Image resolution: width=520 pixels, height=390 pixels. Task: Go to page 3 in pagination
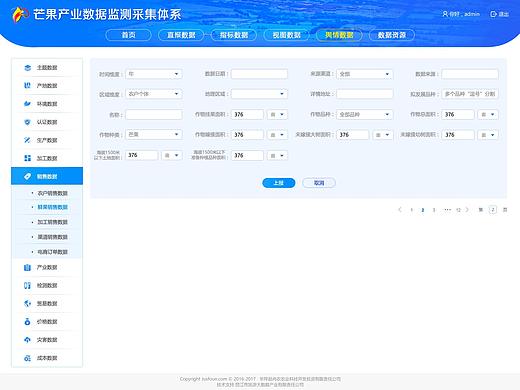[434, 210]
